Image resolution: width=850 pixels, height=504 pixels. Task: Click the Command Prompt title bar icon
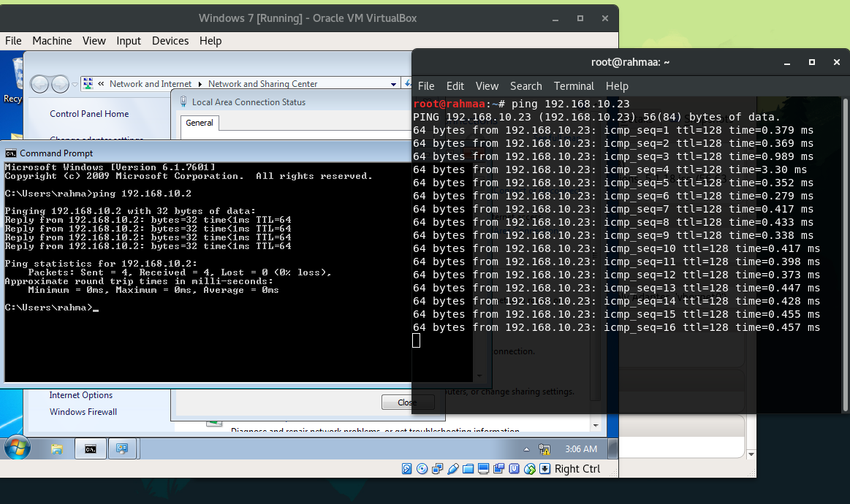click(x=11, y=153)
